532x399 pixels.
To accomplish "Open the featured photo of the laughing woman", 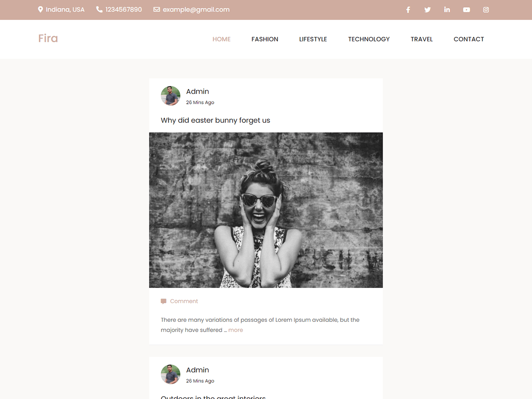I will point(266,210).
